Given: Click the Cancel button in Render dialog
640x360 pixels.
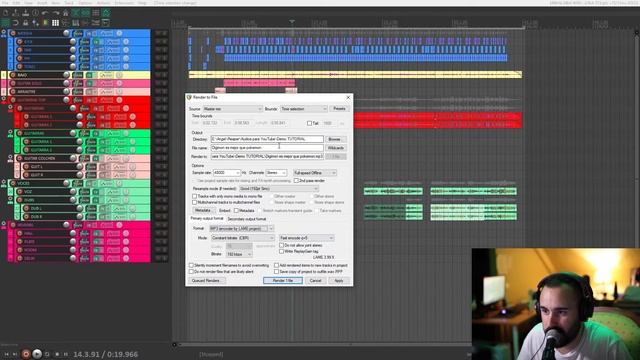Looking at the screenshot, I should (316, 281).
